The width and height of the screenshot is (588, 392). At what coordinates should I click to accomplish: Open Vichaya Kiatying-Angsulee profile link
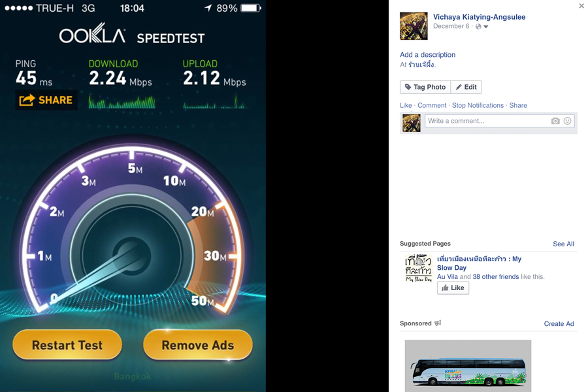tap(479, 17)
